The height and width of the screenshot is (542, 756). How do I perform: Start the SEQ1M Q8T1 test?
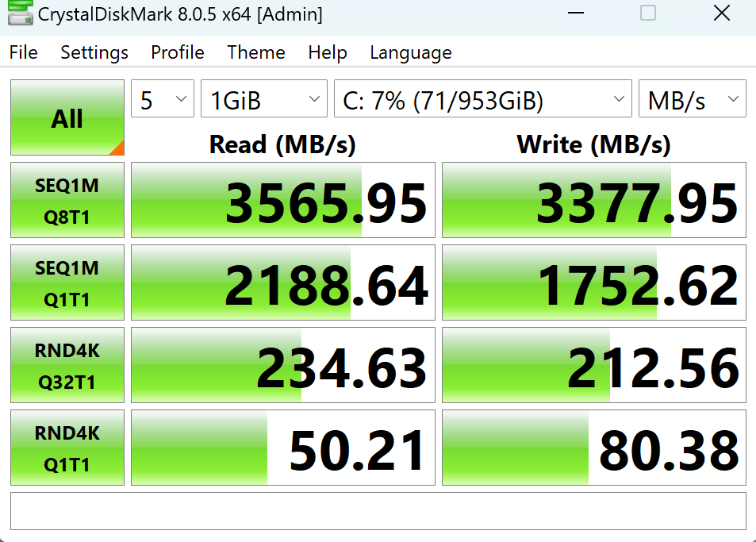coord(67,200)
